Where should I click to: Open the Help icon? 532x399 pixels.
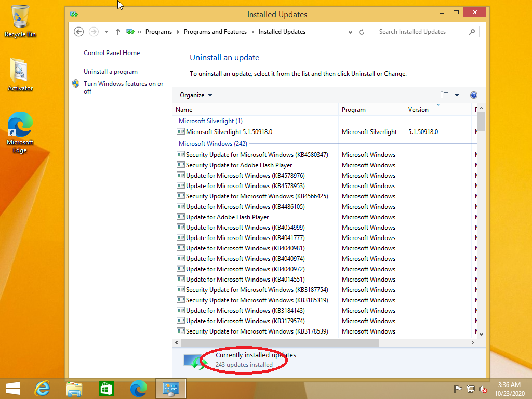coord(474,95)
